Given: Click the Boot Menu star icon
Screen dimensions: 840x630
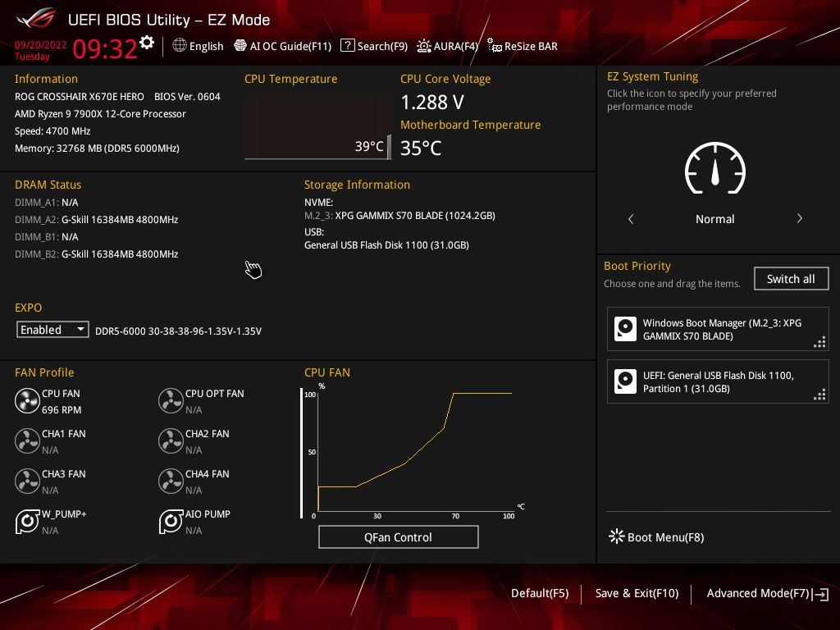Looking at the screenshot, I should 617,536.
